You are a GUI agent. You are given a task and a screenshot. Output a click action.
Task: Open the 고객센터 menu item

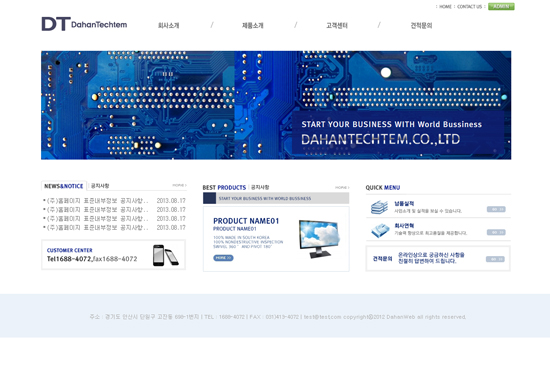[x=337, y=25]
